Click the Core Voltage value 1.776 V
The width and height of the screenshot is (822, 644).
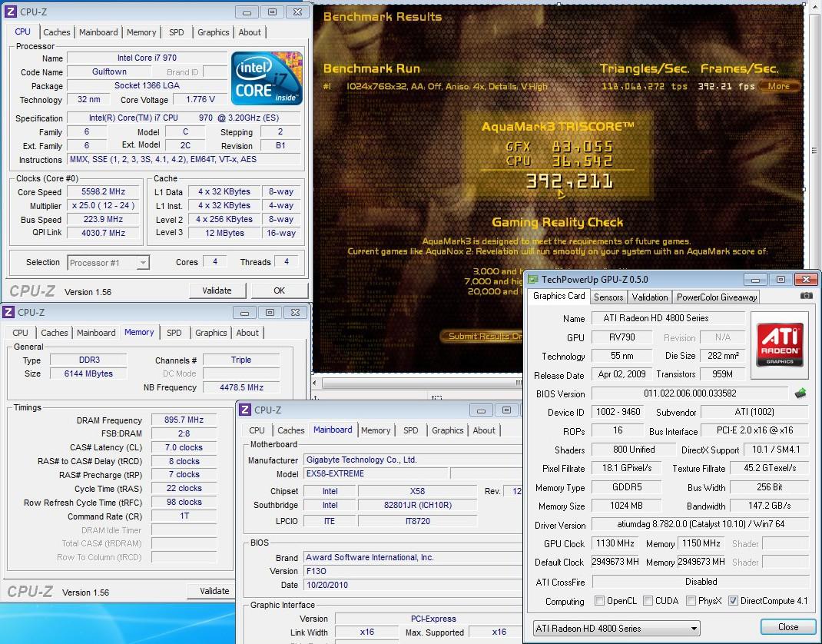(201, 99)
